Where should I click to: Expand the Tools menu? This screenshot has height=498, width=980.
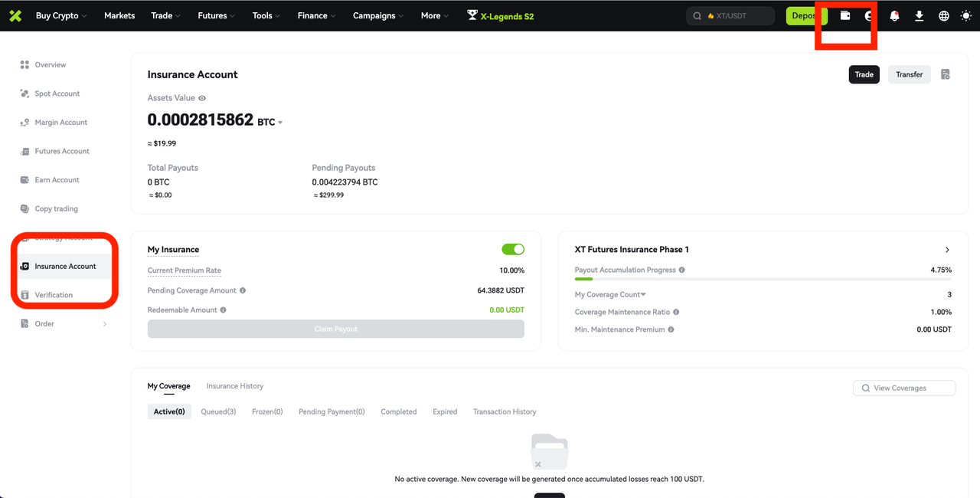266,15
